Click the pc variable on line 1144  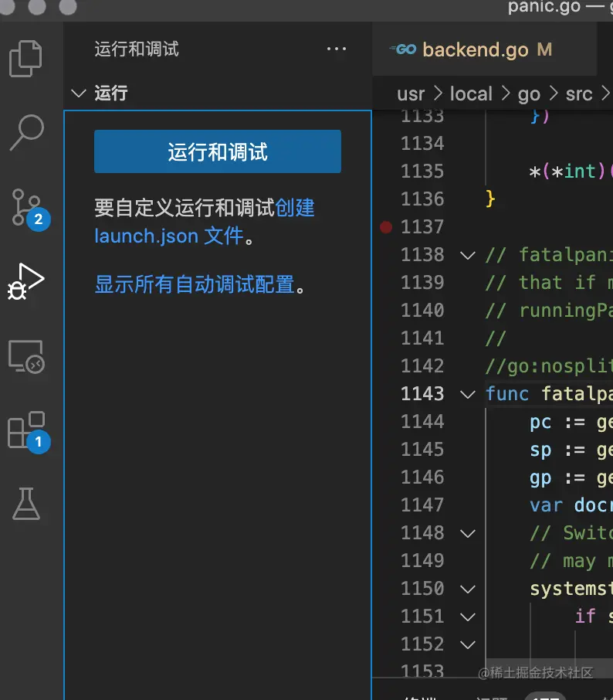tap(540, 423)
